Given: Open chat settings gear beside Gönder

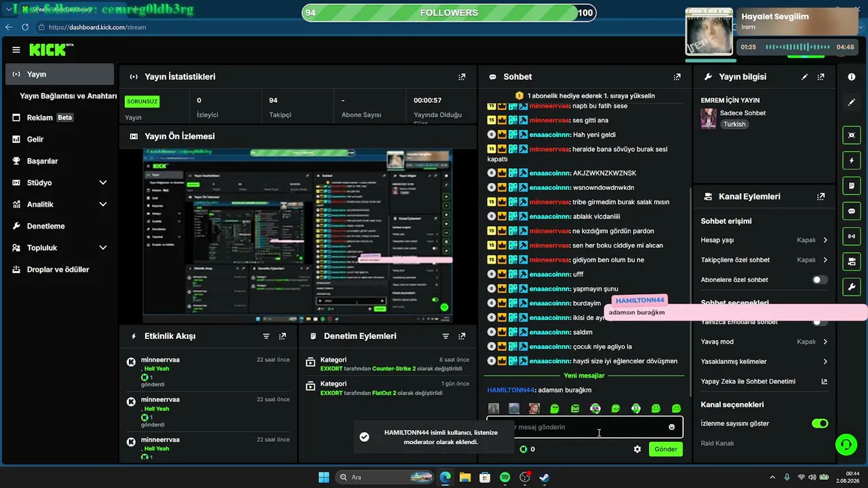Looking at the screenshot, I should tap(637, 449).
